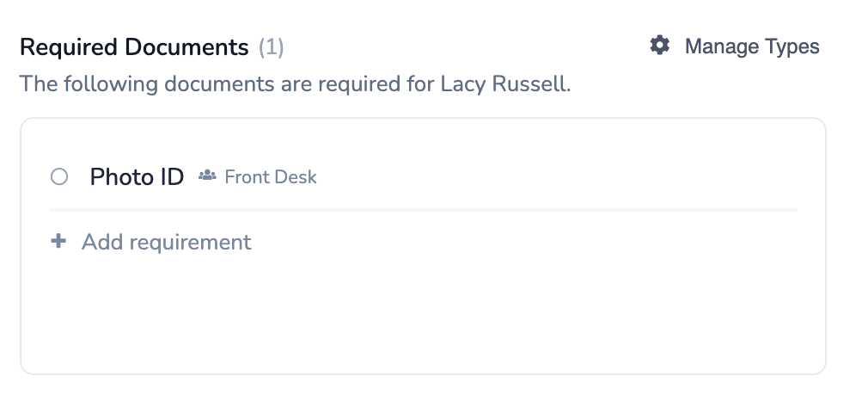Click the "ID" text of Photo ID
Screen dimensions: 868x413
[172, 177]
